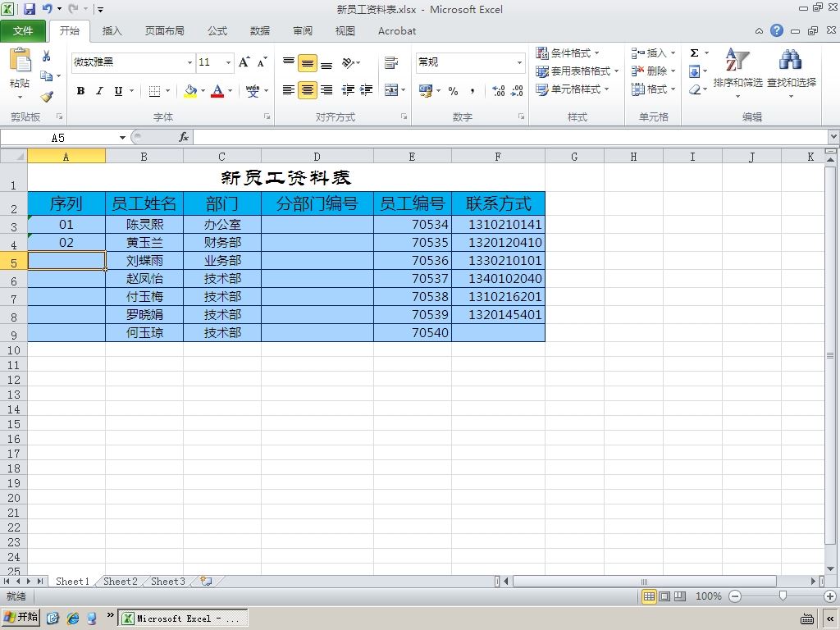Switch to the Sheet2 worksheet tab
Viewport: 840px width, 630px height.
tap(120, 582)
